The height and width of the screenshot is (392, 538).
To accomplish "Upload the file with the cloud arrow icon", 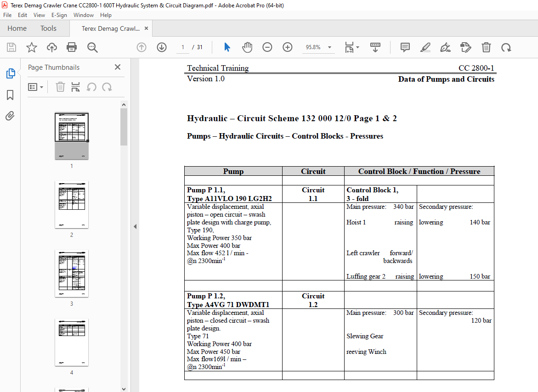I will tap(52, 47).
